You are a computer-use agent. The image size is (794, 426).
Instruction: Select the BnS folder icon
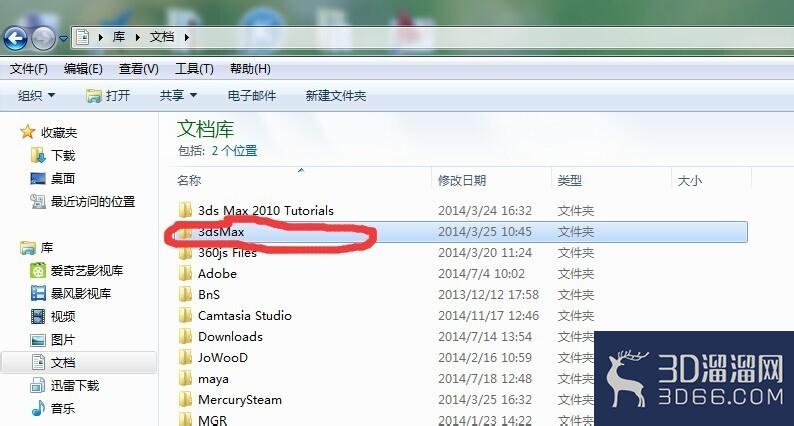185,294
